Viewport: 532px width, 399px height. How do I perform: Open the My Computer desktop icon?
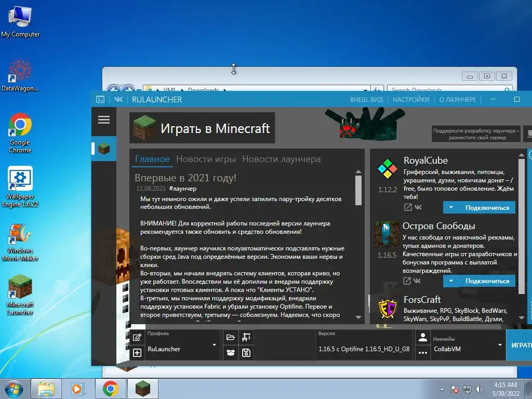20,21
